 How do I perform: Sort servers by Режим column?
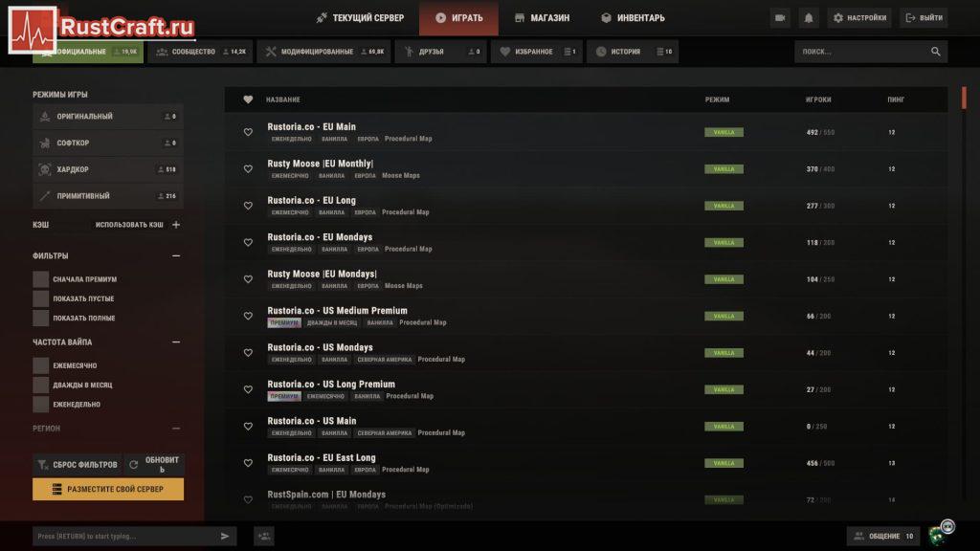pyautogui.click(x=718, y=99)
